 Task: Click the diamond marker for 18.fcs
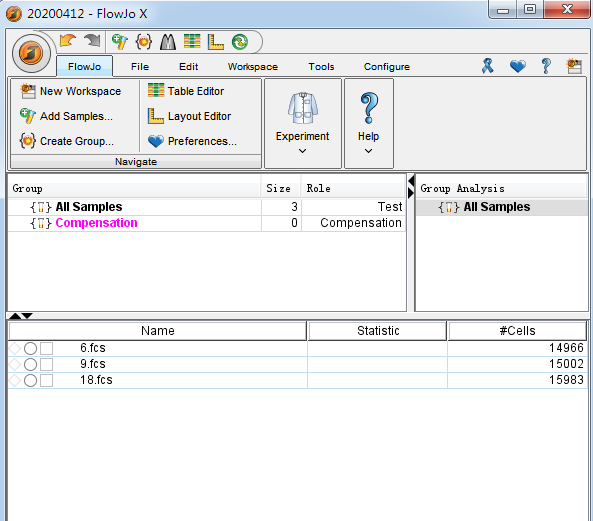tap(15, 380)
